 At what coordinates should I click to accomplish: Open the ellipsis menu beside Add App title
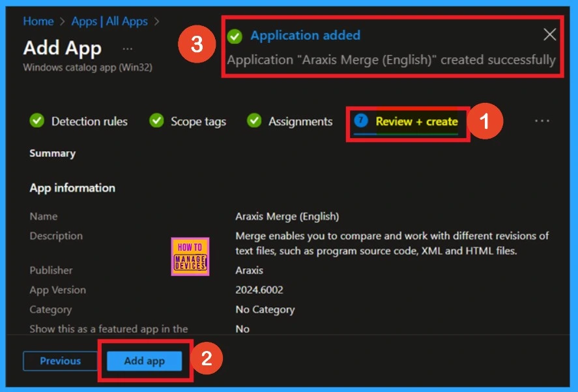click(x=128, y=48)
